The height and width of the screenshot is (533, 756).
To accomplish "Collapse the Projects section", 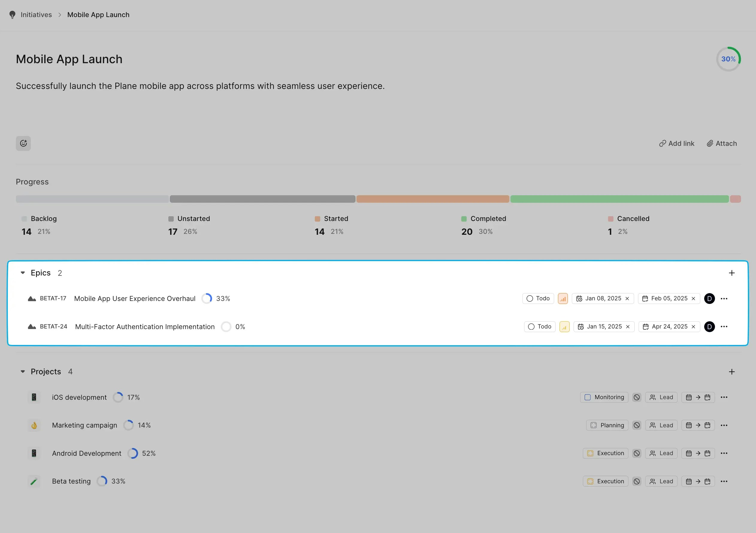I will coord(23,372).
